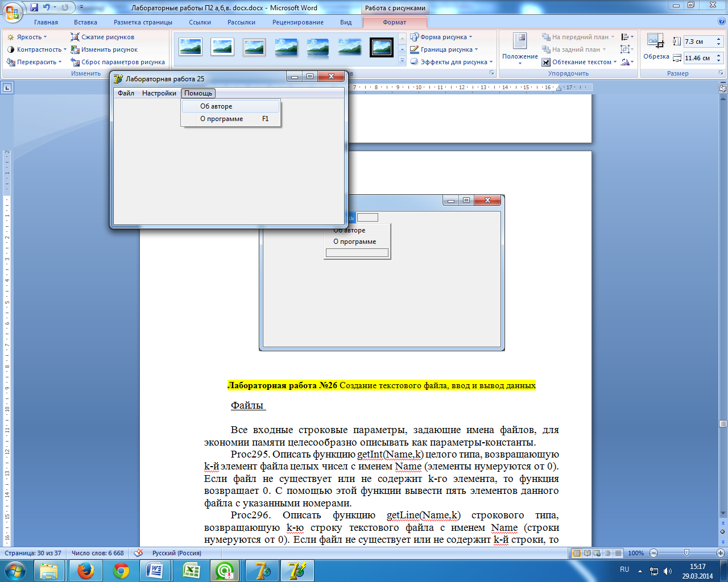Select the first picture style thumbnail
This screenshot has width=728, height=582.
(191, 47)
